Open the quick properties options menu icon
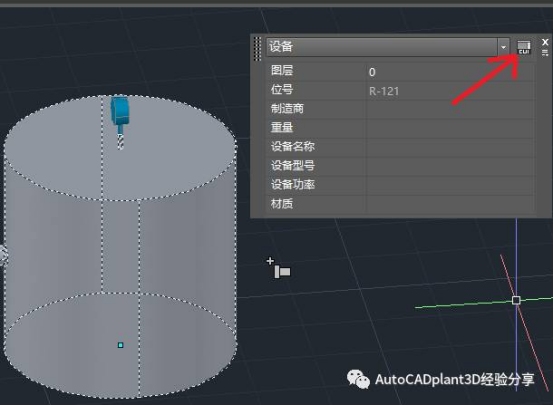Screen dimensions: 554x406 tap(545, 53)
